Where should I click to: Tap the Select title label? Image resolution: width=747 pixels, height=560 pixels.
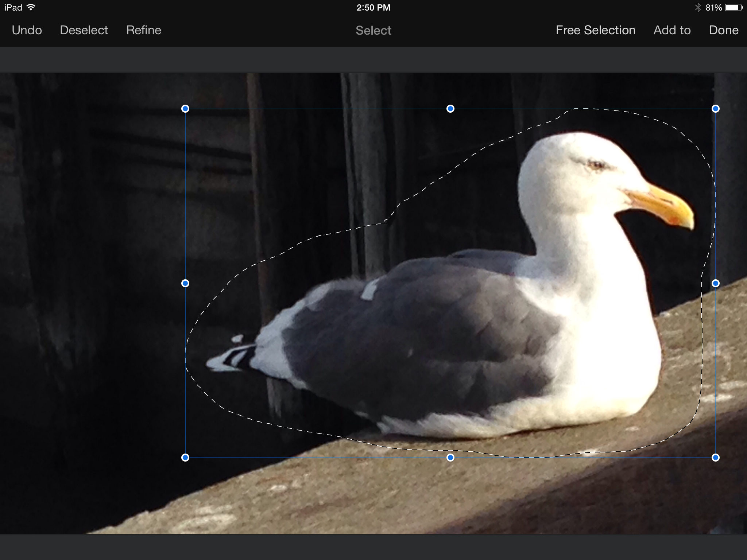[x=373, y=31]
